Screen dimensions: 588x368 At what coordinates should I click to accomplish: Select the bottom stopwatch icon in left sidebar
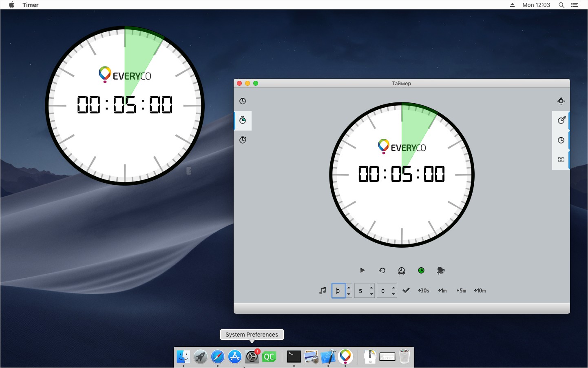click(x=243, y=140)
